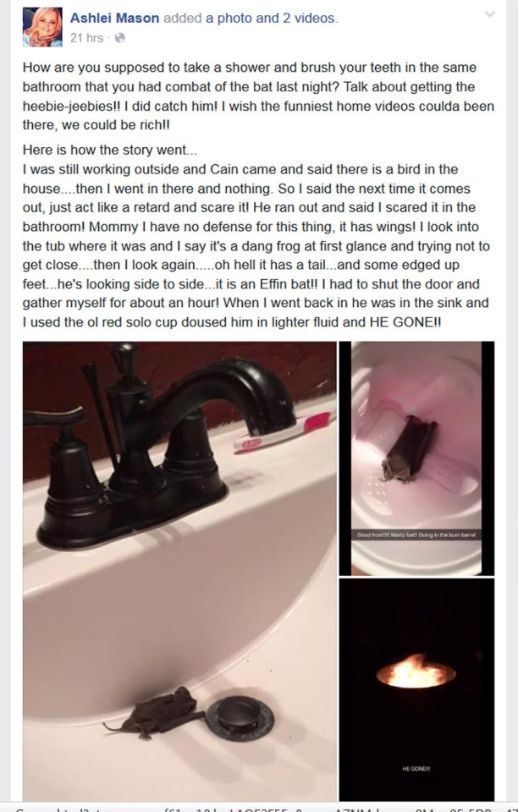Expand the post options chevron
The height and width of the screenshot is (812, 518).
tap(489, 14)
